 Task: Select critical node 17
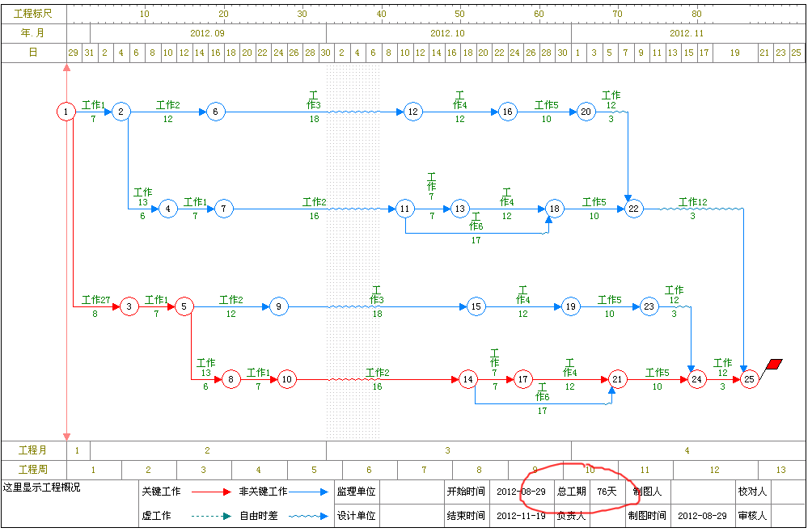pos(523,379)
